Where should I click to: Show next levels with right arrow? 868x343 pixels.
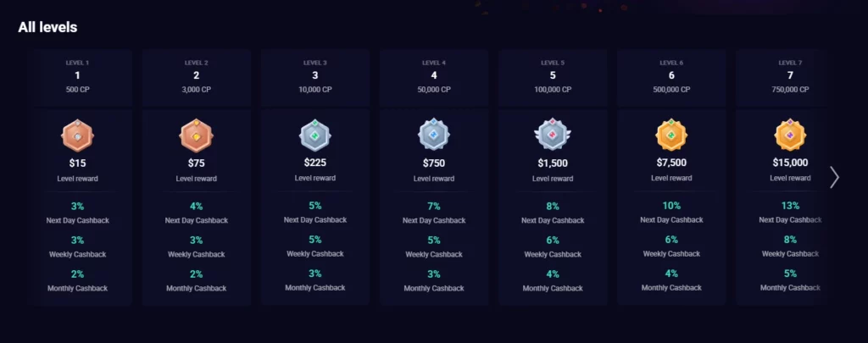point(835,177)
